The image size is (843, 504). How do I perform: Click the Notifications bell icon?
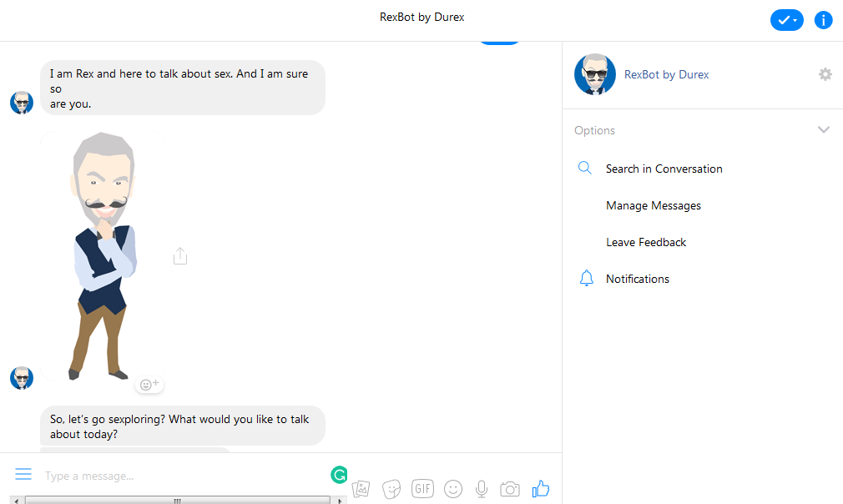[587, 279]
